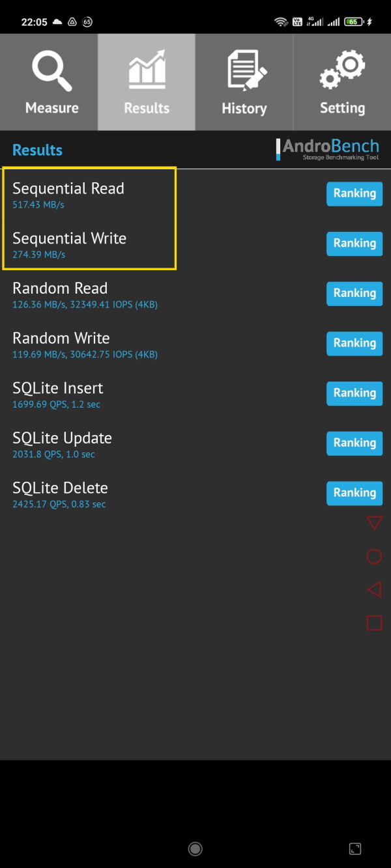This screenshot has width=391, height=868.
Task: Tap the red square overlay icon
Action: 374,623
